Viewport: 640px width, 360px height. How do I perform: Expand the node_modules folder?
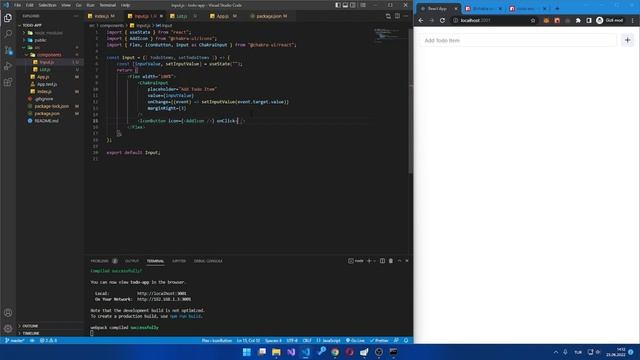tap(48, 33)
